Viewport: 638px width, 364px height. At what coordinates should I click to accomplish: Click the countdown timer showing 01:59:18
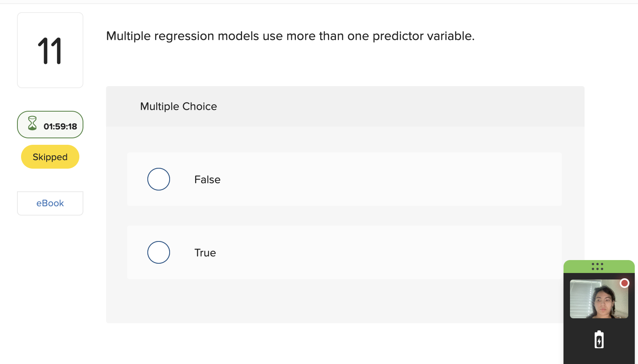[60, 126]
